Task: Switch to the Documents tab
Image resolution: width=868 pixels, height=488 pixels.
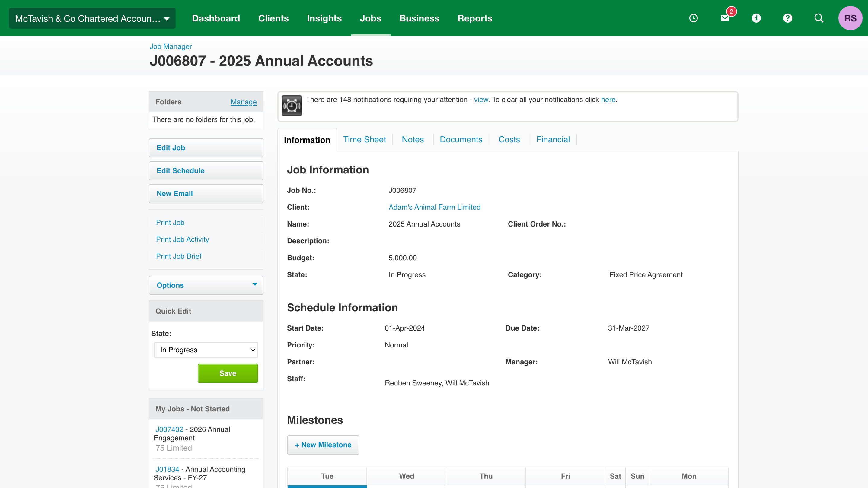Action: (x=461, y=139)
